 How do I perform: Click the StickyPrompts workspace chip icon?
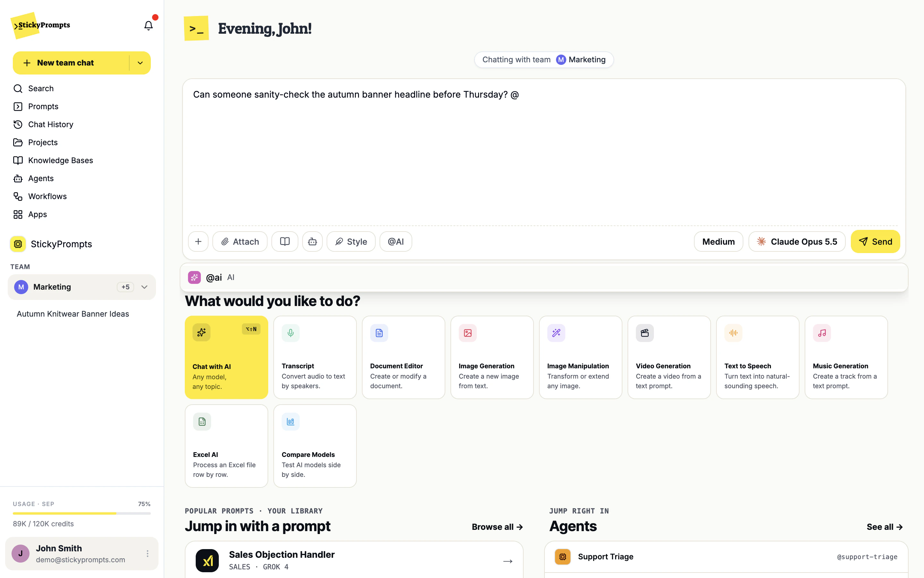pos(18,244)
